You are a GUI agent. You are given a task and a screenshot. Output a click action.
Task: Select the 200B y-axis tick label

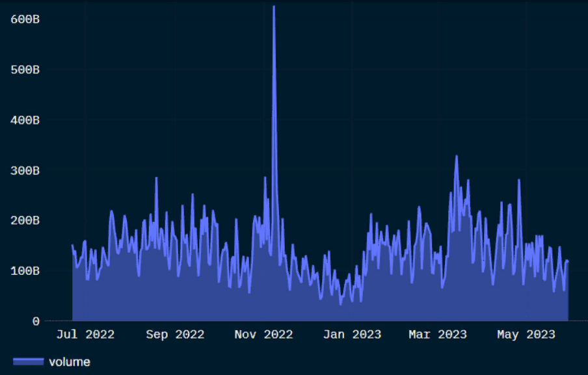25,220
